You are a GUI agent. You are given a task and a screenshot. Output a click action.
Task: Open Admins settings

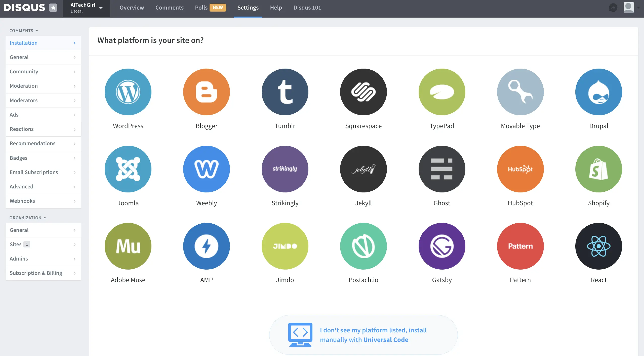tap(44, 259)
